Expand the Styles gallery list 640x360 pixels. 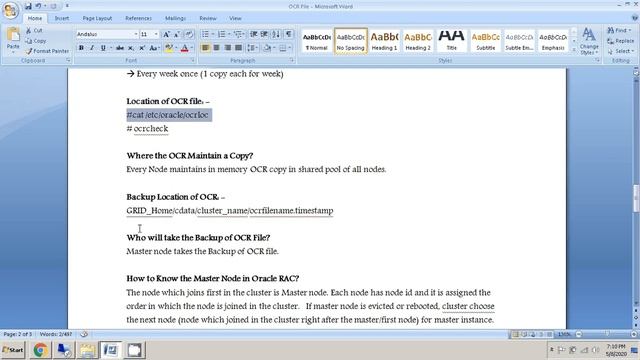573,51
